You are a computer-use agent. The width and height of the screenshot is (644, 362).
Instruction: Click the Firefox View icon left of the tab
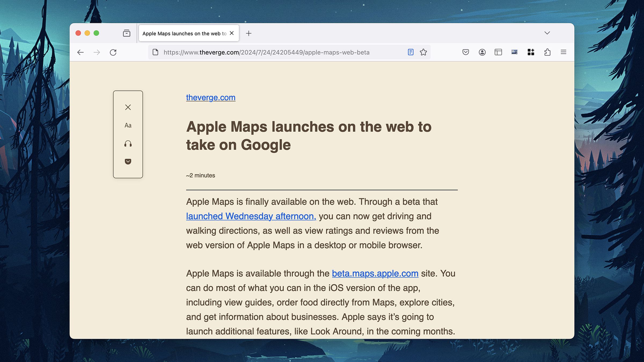[126, 33]
